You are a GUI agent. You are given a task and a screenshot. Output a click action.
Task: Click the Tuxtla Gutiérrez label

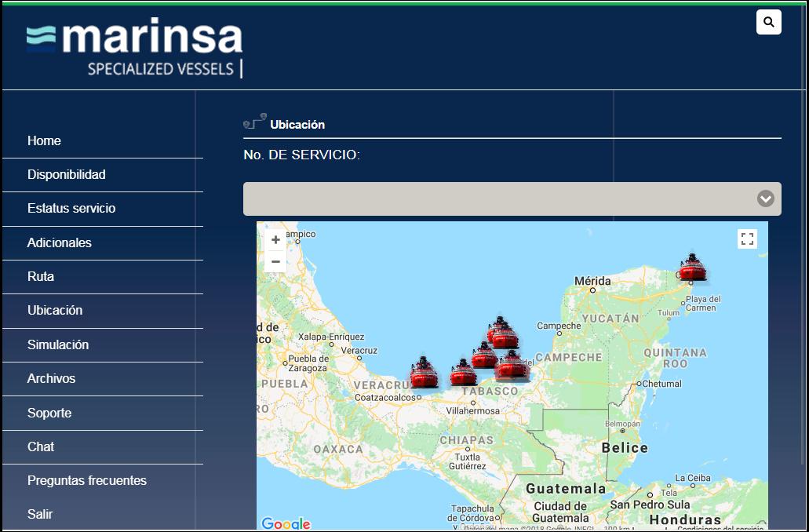point(468,461)
